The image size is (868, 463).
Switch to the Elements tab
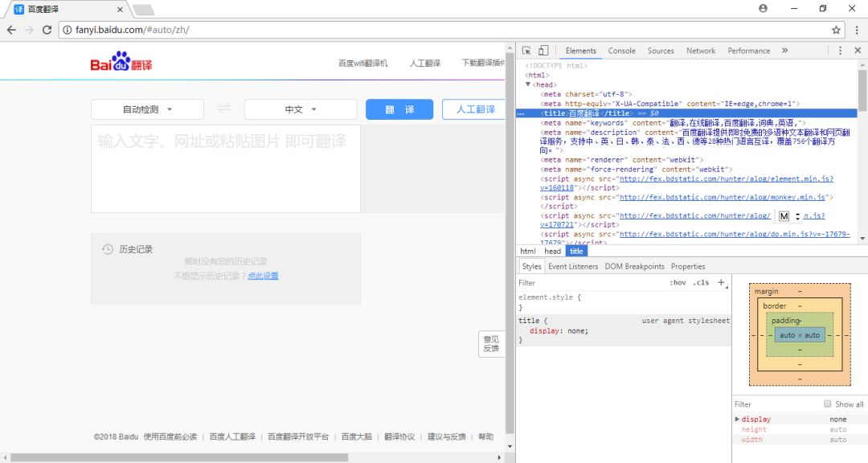pos(581,51)
